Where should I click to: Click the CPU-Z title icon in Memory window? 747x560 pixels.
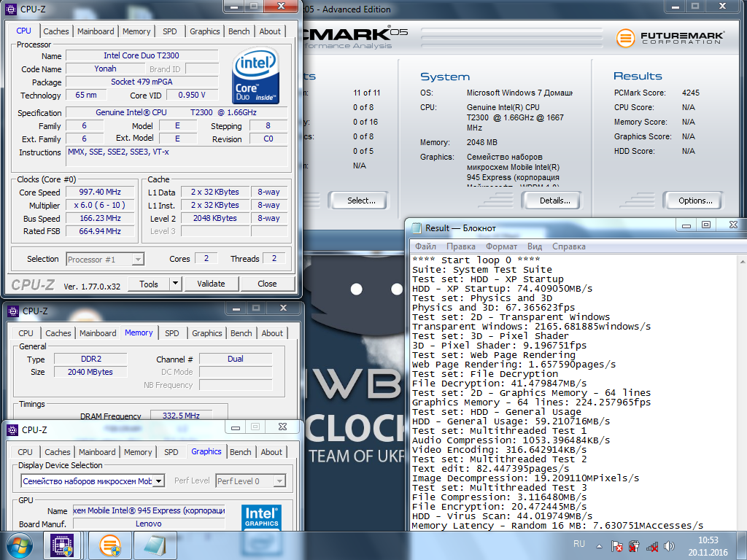point(13,311)
